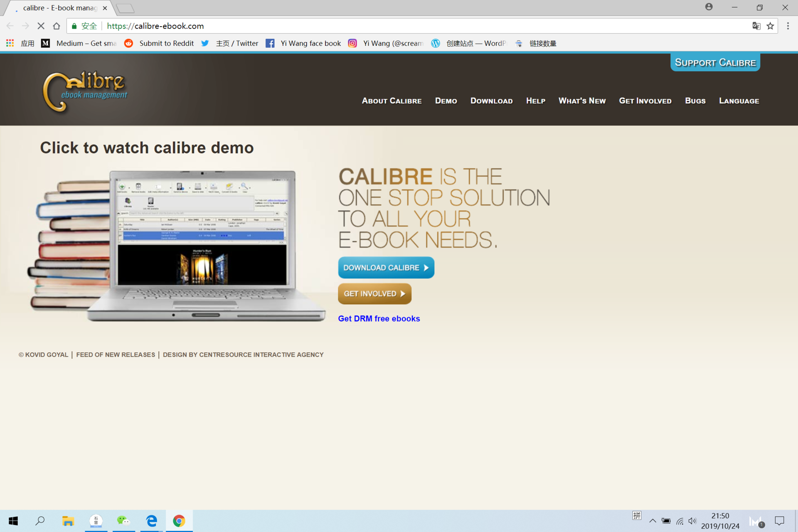Viewport: 798px width, 532px height.
Task: Open Get DRM free ebooks link
Action: 379,318
